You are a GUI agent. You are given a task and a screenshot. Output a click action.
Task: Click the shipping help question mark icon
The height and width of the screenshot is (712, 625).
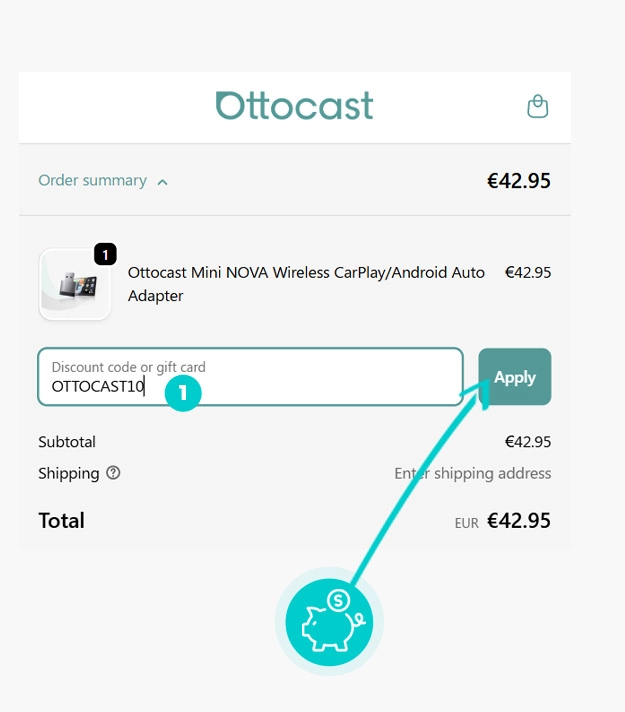pos(113,473)
